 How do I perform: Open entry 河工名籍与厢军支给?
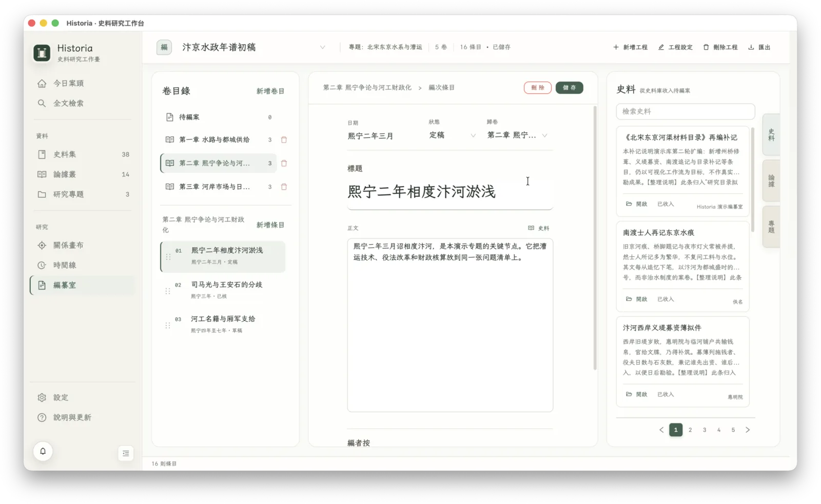tap(223, 324)
